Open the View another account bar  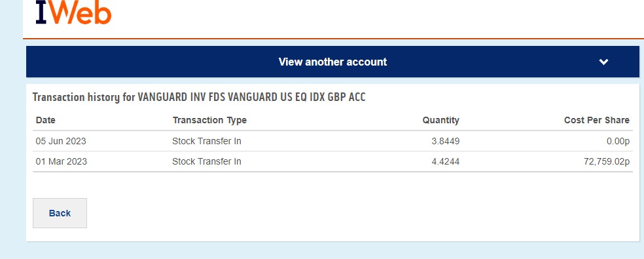pos(332,62)
